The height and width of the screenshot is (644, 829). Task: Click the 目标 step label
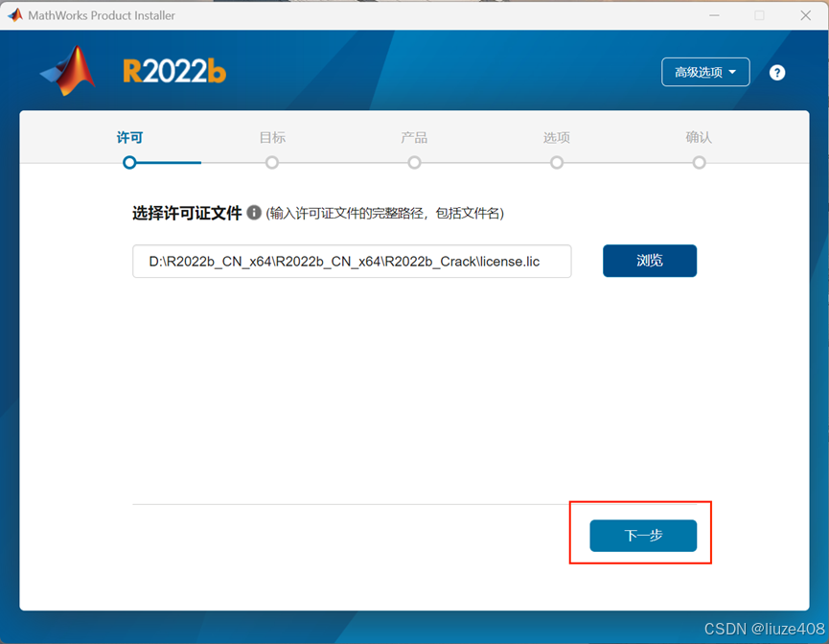point(272,137)
